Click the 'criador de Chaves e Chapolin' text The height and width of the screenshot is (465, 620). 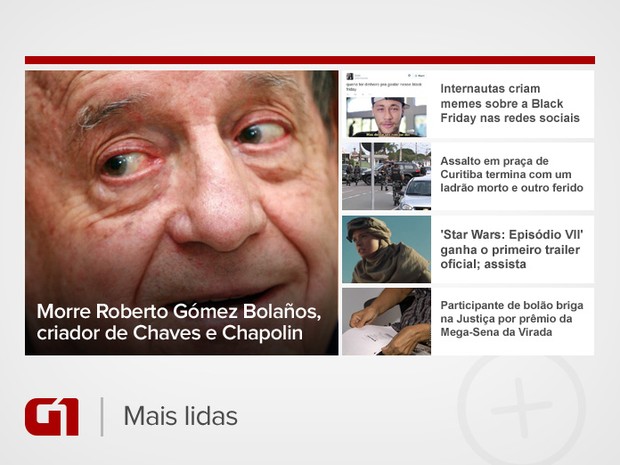(x=170, y=333)
